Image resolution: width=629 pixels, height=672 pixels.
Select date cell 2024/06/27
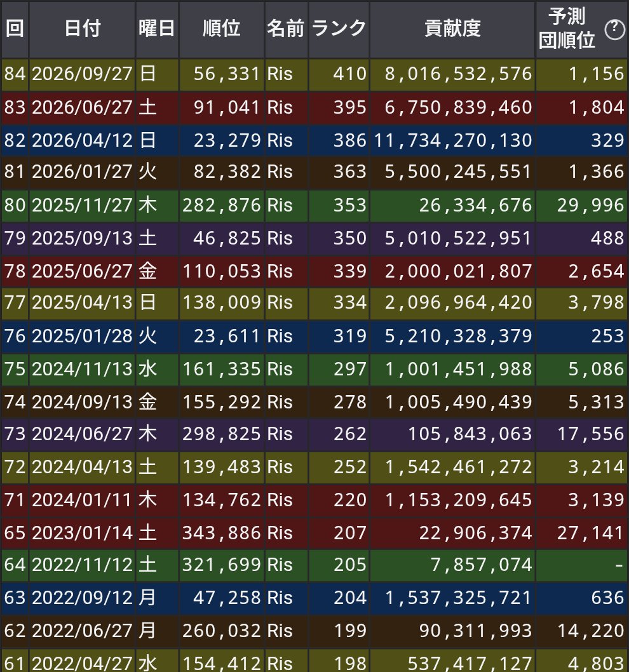pos(82,434)
